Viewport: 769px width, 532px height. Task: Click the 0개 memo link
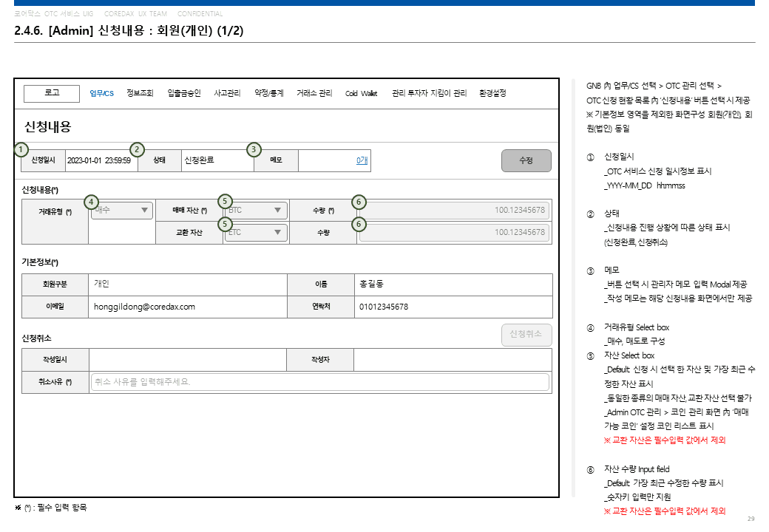tap(362, 160)
